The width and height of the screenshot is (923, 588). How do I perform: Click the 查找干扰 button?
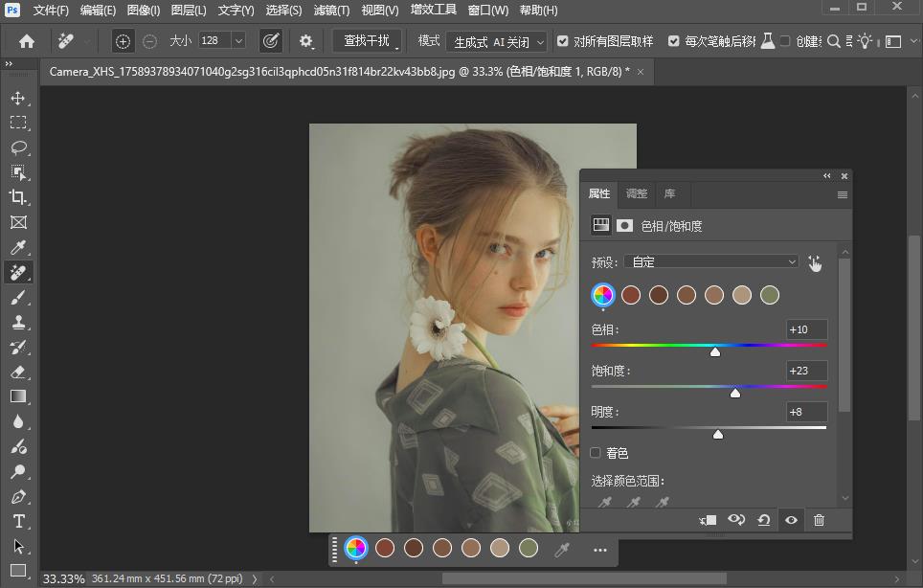tap(368, 41)
